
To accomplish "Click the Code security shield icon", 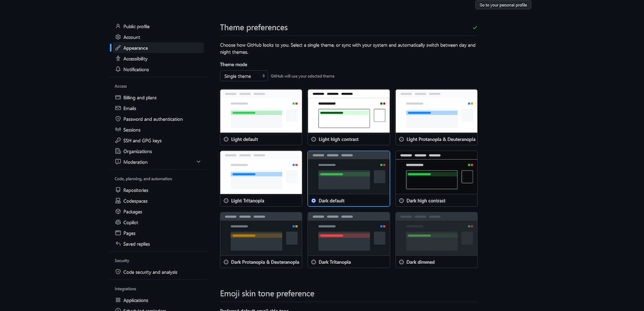I will tap(118, 272).
